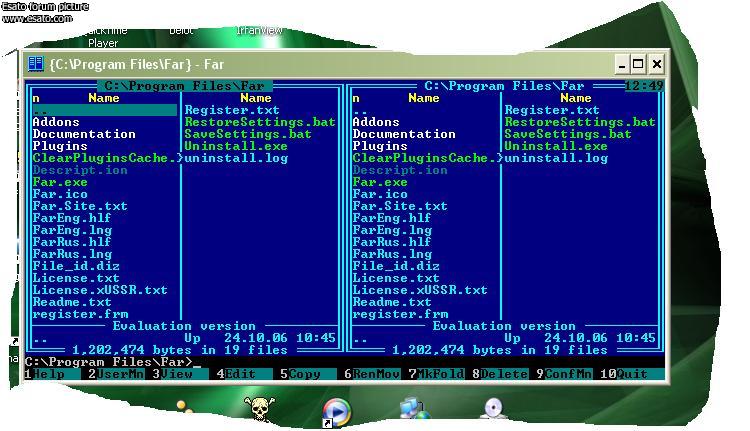The image size is (750, 431).
Task: Click the left panel path title
Action: click(x=185, y=86)
